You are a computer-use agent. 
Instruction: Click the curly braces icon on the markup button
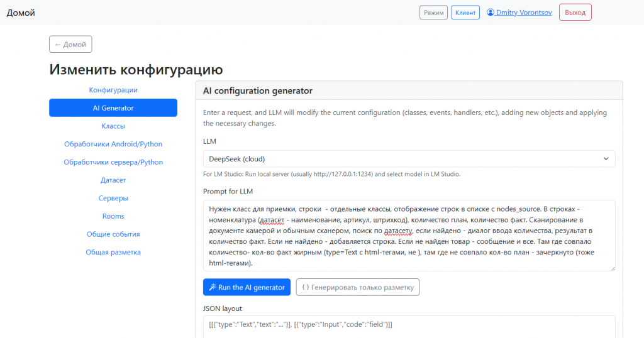click(306, 287)
